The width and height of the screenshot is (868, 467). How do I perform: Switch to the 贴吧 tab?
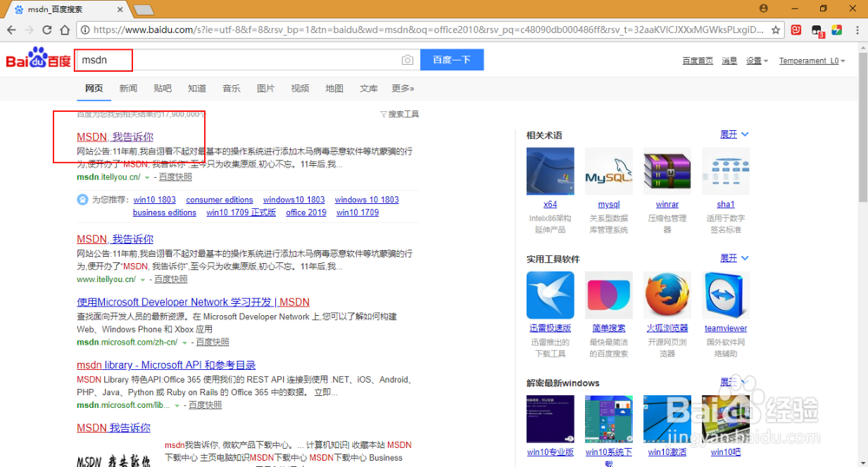[163, 89]
